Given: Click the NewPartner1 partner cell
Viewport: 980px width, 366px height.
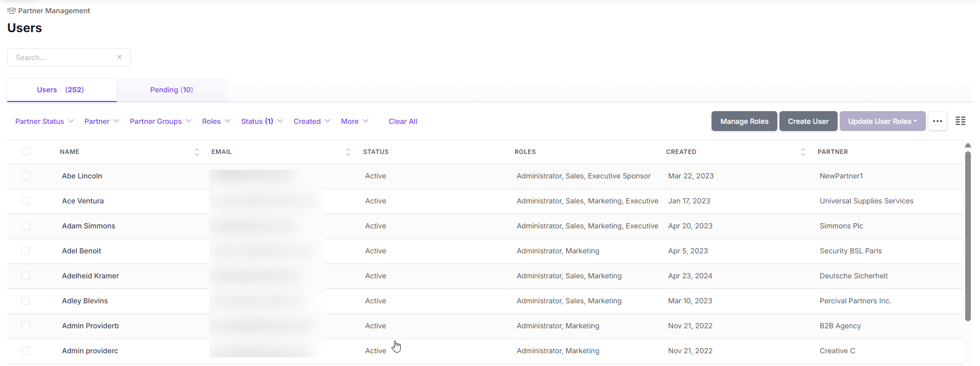Looking at the screenshot, I should pos(841,176).
